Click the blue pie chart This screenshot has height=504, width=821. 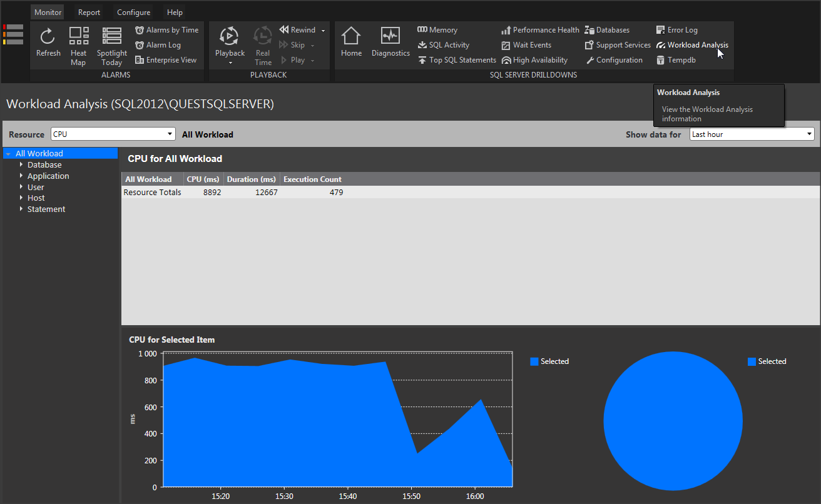(x=673, y=421)
